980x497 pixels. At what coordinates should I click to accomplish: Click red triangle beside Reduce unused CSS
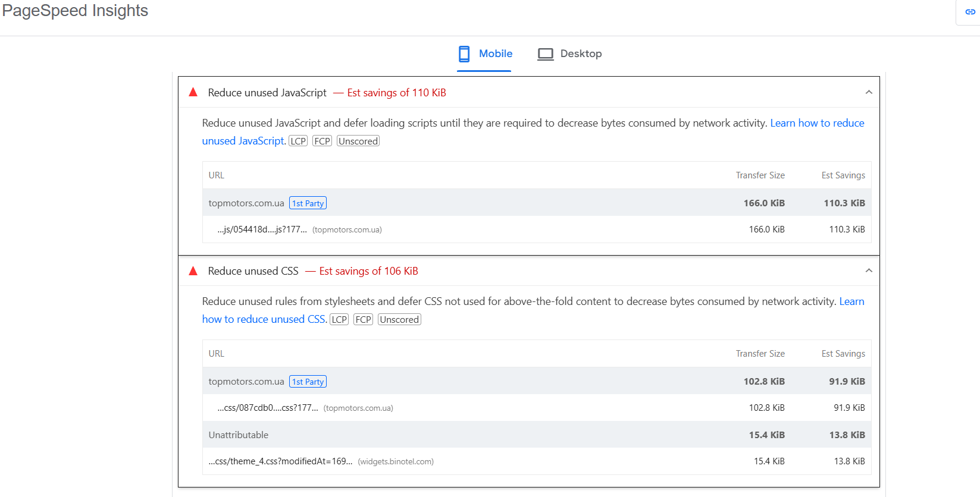click(x=193, y=271)
